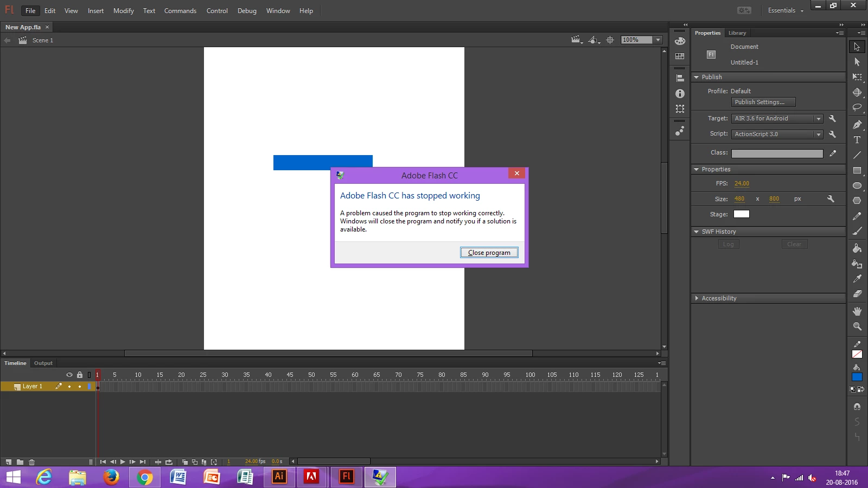Screen dimensions: 868x488
Task: Switch to the Output tab
Action: [x=43, y=363]
